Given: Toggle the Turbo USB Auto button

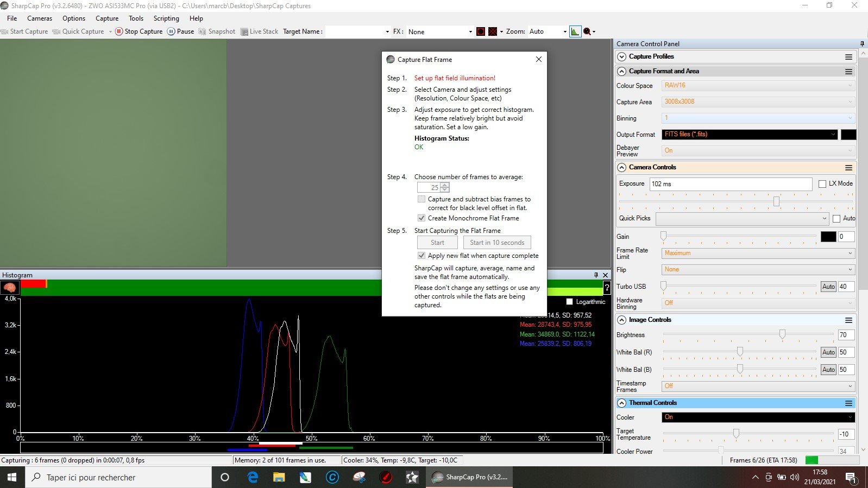Looking at the screenshot, I should tap(828, 287).
